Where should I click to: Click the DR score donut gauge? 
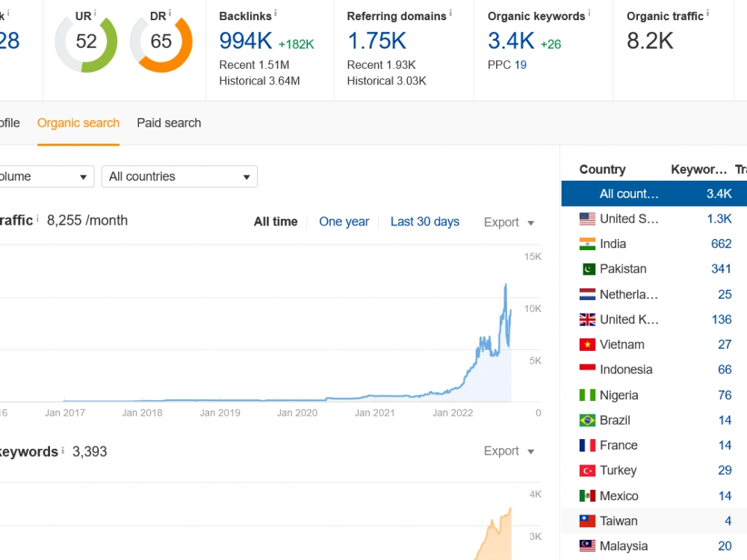[x=161, y=43]
